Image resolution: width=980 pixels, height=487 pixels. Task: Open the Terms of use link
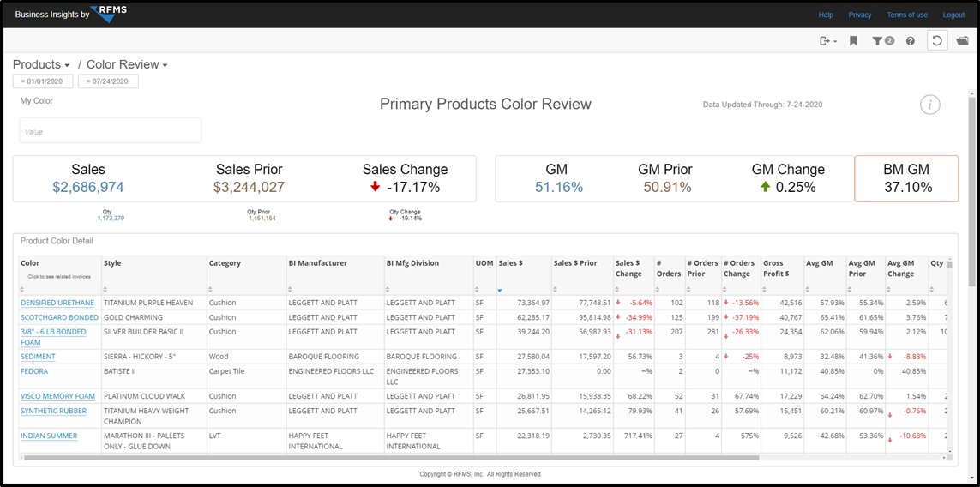[907, 15]
